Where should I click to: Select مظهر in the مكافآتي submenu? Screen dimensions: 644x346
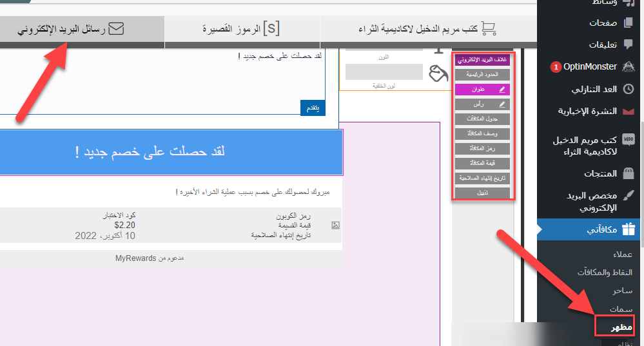click(614, 327)
